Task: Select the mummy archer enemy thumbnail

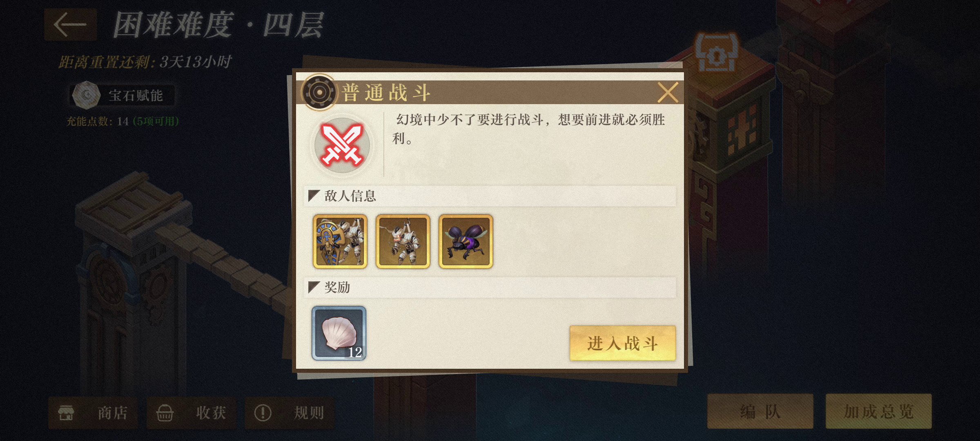Action: pyautogui.click(x=403, y=242)
